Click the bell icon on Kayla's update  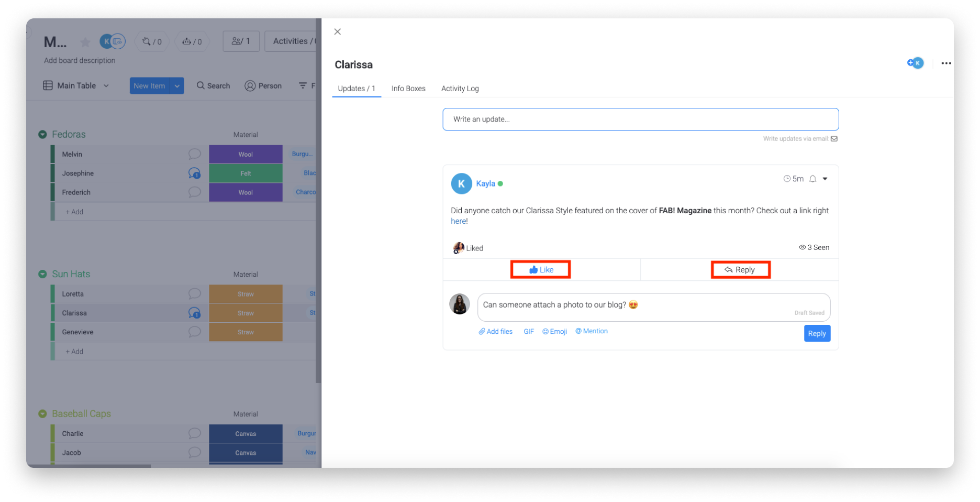(x=812, y=179)
